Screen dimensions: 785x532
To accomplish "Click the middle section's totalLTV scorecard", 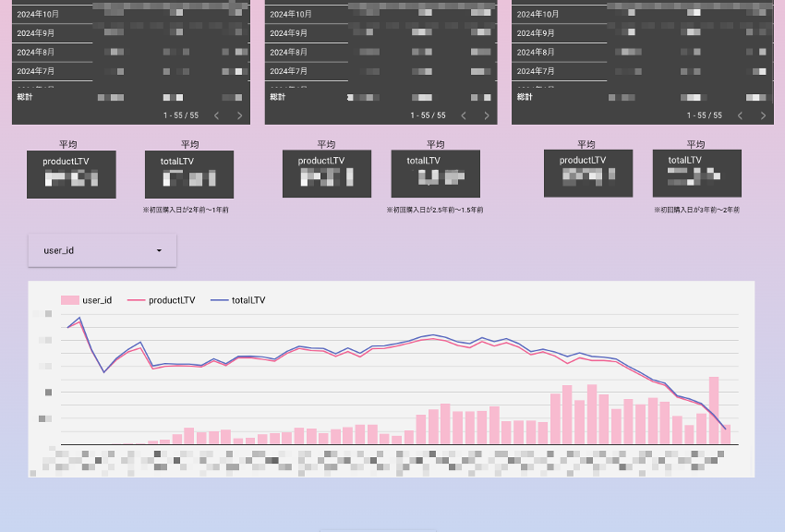I will coord(435,174).
